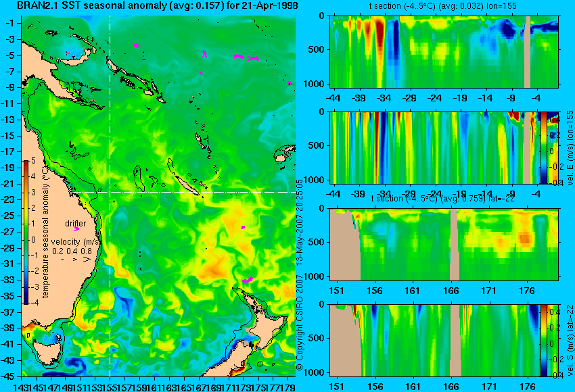This screenshot has width=575, height=392.
Task: Click the 'vel. E (m/s) lon=155' axis label
Action: pos(570,147)
